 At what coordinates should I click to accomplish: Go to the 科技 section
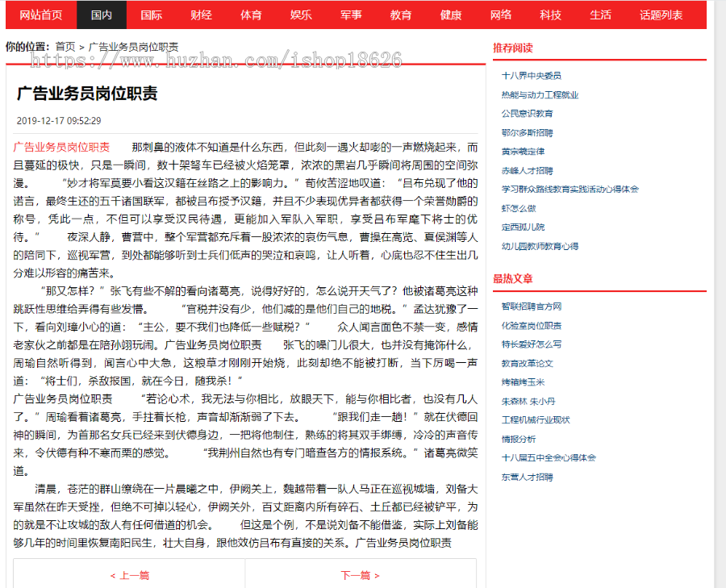[x=551, y=15]
